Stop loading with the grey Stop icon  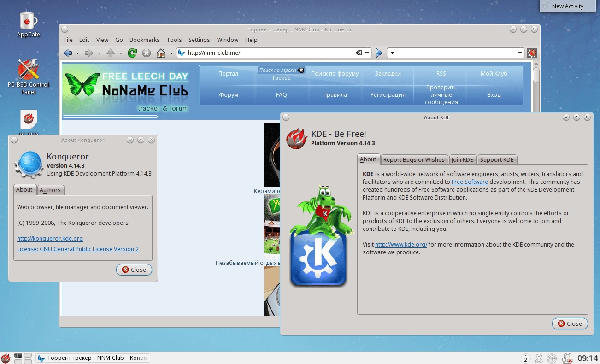click(x=147, y=53)
